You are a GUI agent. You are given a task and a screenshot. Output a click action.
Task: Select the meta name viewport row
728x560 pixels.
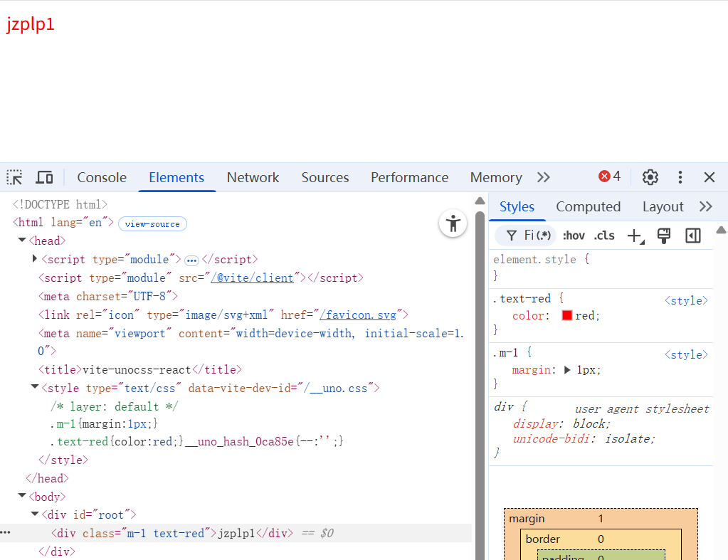coord(250,342)
